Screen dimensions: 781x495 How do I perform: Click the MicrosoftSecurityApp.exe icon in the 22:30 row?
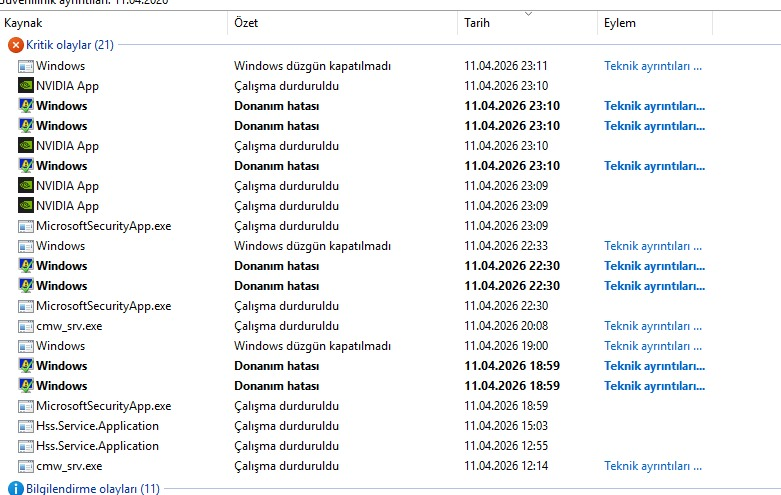(26, 306)
